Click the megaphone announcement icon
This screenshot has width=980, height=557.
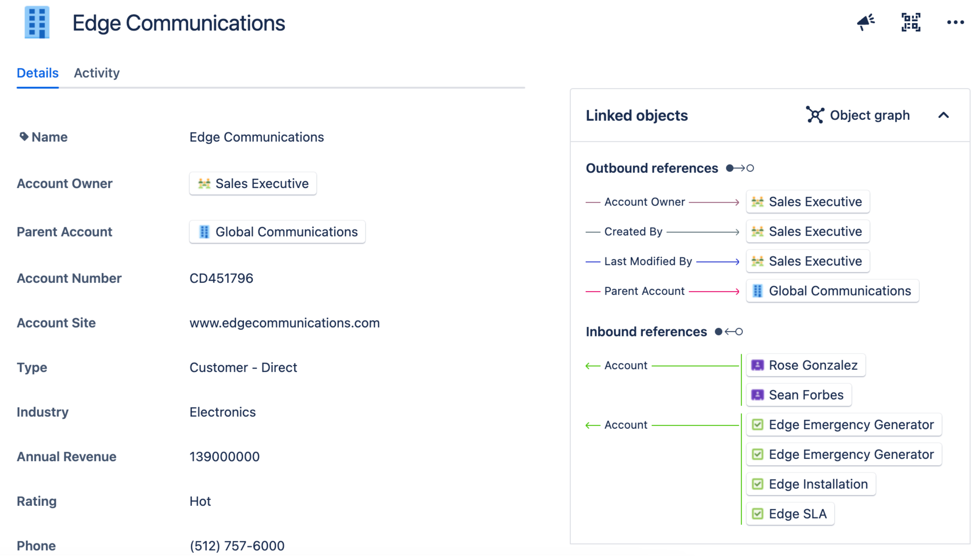pos(865,22)
